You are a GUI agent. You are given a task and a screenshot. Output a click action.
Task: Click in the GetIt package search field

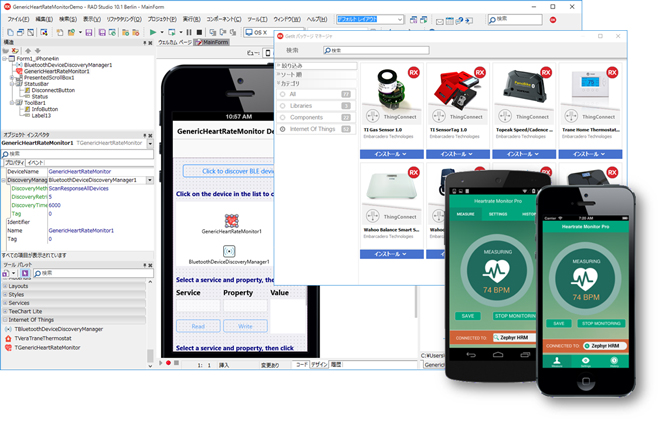[x=376, y=50]
